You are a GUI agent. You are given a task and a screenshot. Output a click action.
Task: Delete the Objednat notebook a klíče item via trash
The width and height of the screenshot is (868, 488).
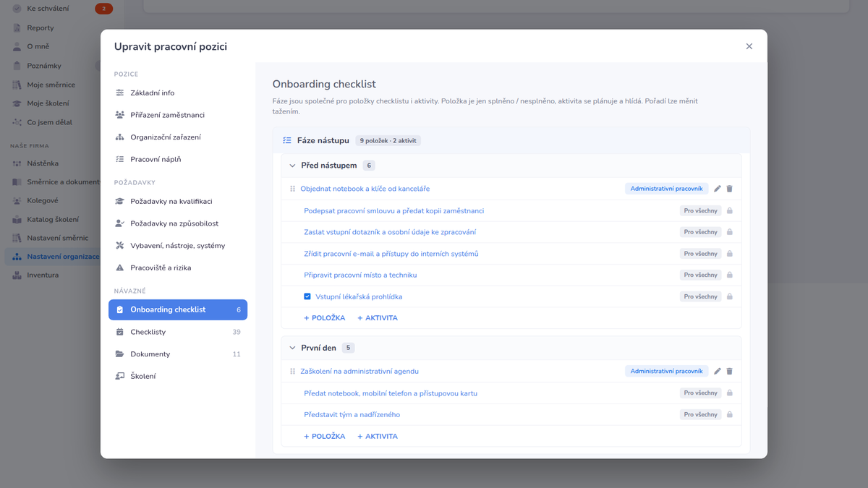point(729,189)
